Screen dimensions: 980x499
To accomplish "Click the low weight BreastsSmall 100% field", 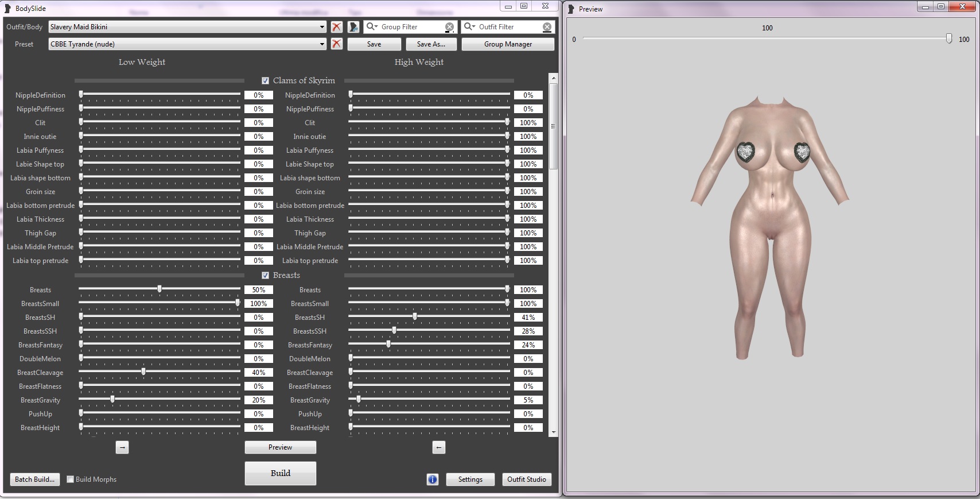I will tap(259, 304).
